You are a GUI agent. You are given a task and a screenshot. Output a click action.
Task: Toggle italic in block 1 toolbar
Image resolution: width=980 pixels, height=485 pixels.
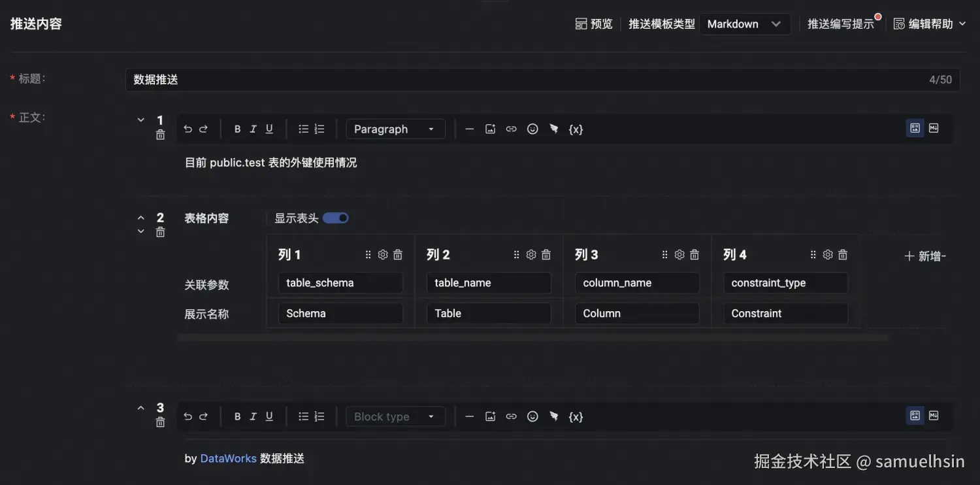pyautogui.click(x=253, y=129)
